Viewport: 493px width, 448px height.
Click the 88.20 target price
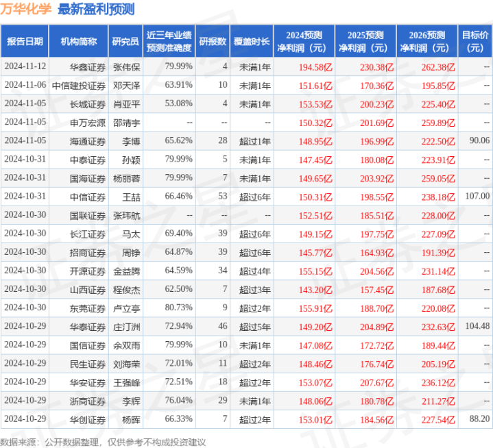pyautogui.click(x=479, y=419)
